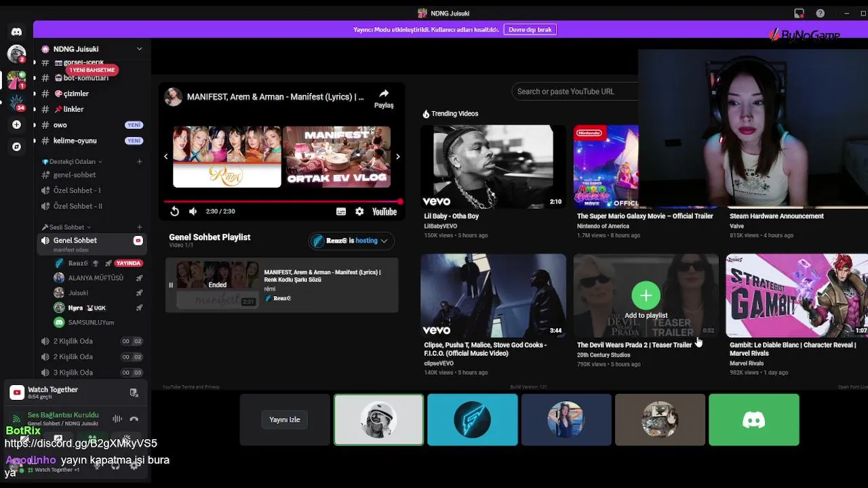The image size is (868, 488).
Task: Click the Devre dışı bırak button
Action: (530, 30)
